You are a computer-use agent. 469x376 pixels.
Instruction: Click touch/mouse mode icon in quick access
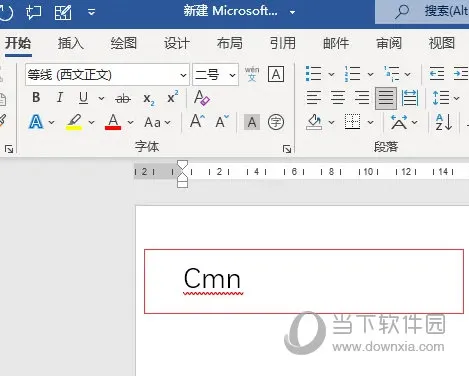[33, 12]
